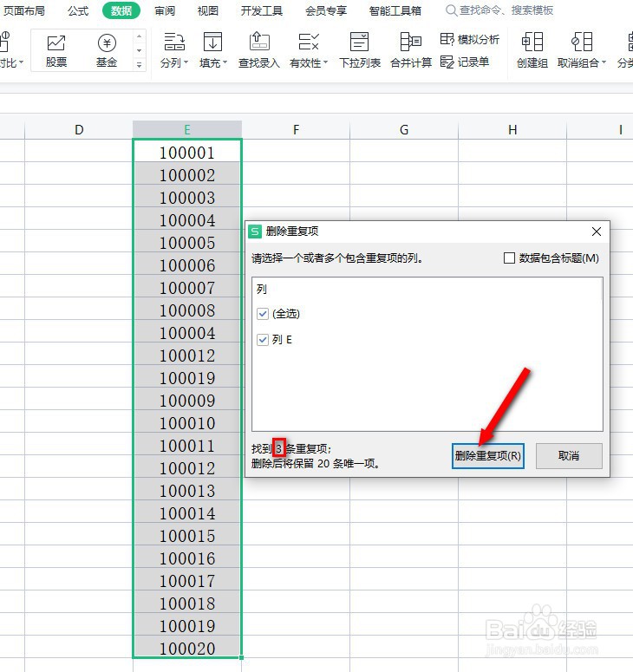Open the 记录单 record form
Viewport: 633px width, 672px height.
coord(465,62)
